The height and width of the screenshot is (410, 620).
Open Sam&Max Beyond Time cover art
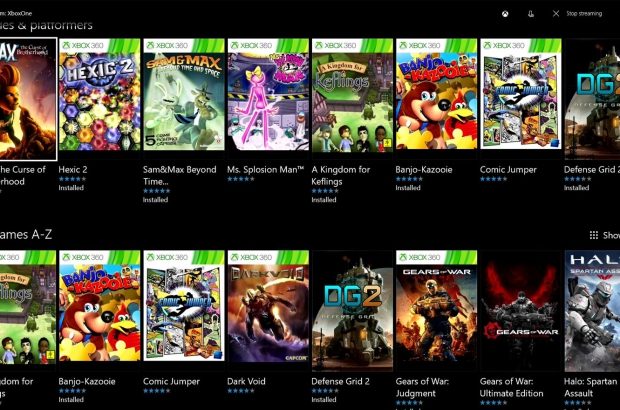click(183, 99)
